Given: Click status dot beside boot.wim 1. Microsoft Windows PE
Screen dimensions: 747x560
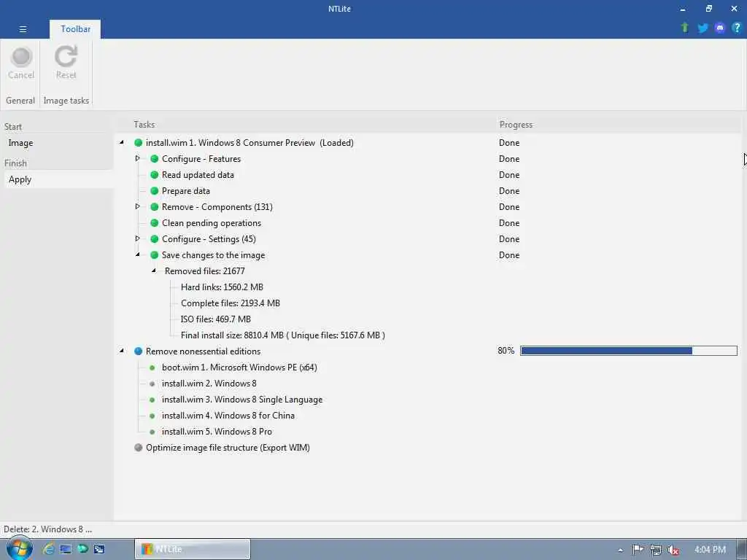Looking at the screenshot, I should (x=152, y=367).
